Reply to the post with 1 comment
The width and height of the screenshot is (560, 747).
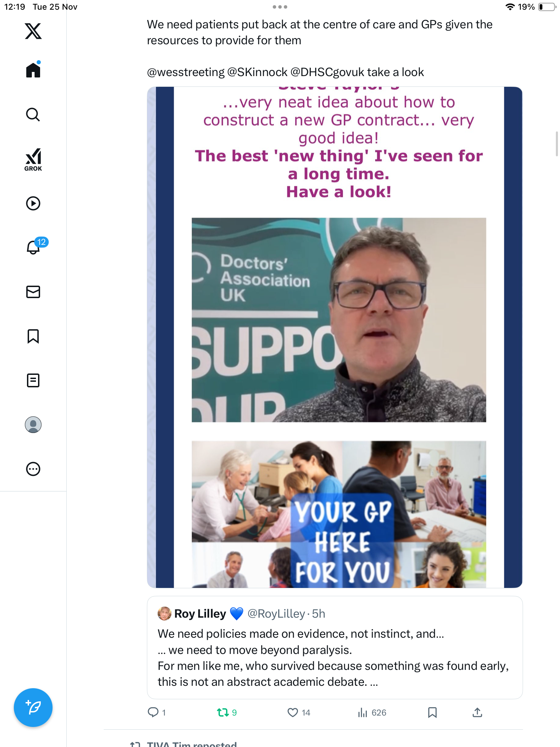tap(157, 712)
